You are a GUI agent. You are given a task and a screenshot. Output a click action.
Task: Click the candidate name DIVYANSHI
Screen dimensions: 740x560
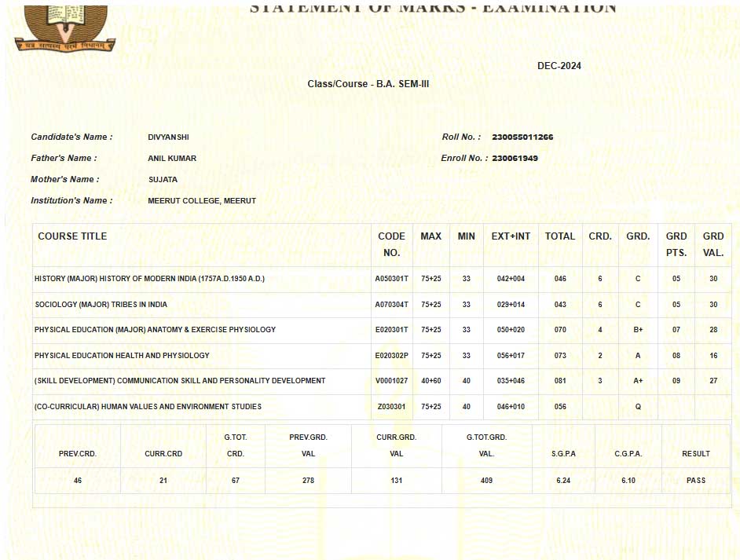point(168,137)
